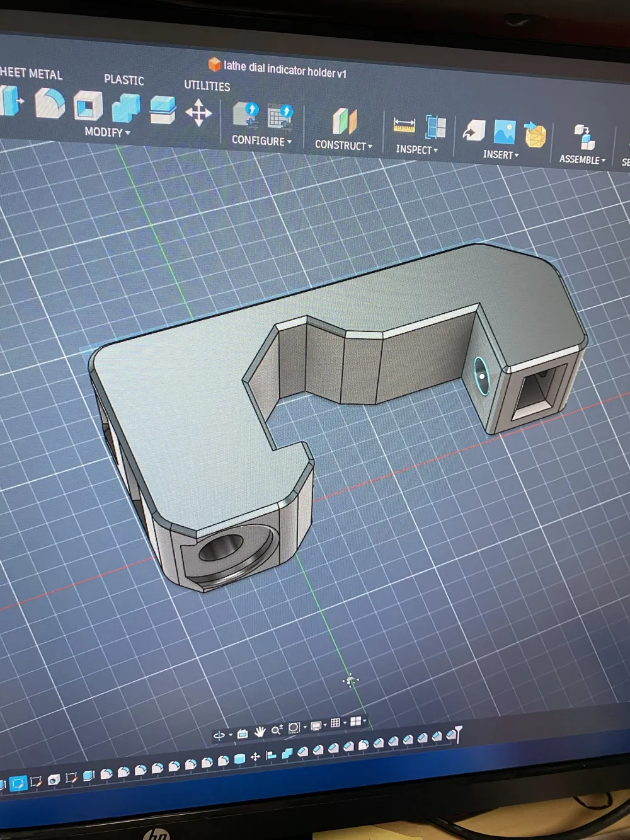Open the Grid and Snaps dropdown arrow
Screen dimensions: 630x840
pyautogui.click(x=345, y=722)
